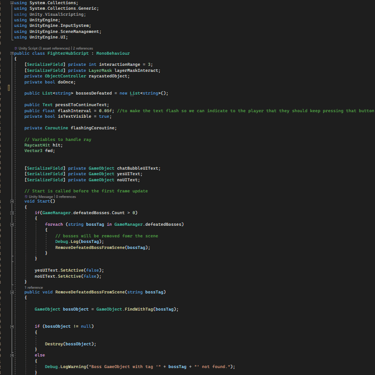375x375 pixels.
Task: Click 'Start is called before the first frame' comment
Action: [86, 191]
